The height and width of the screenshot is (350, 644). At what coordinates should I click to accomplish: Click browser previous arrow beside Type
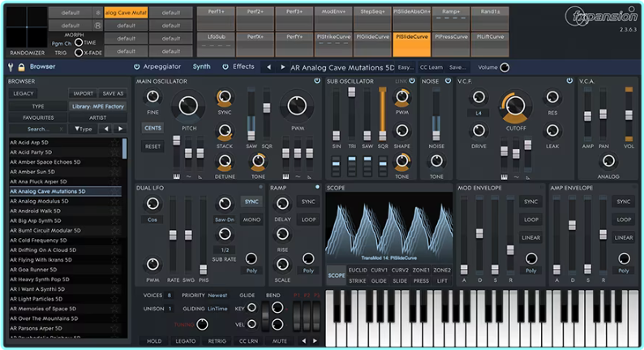coord(106,129)
